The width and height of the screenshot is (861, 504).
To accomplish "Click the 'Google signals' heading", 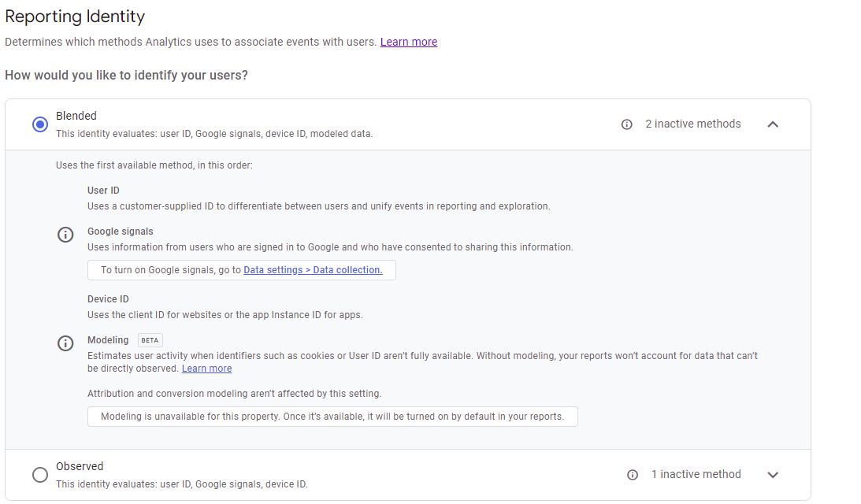I will [121, 232].
